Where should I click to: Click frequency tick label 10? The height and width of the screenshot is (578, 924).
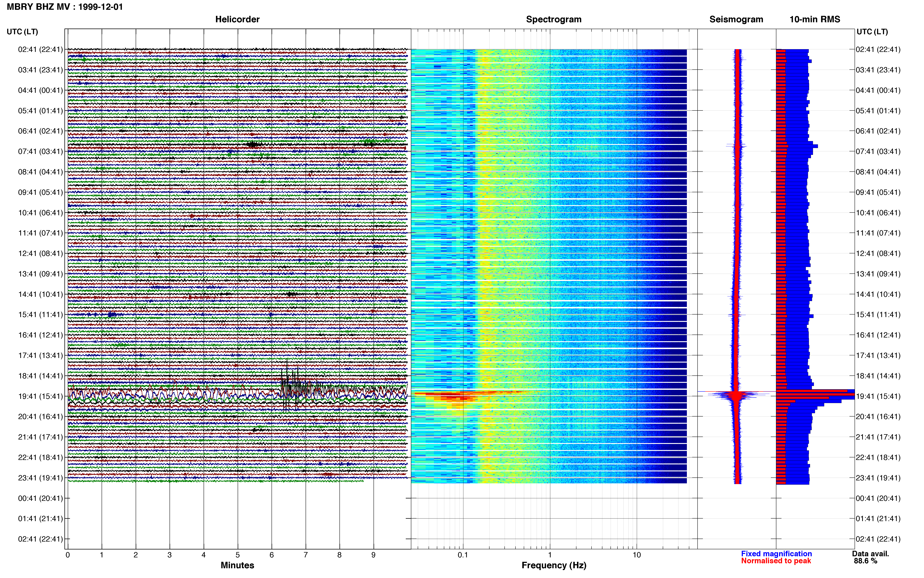(x=637, y=555)
